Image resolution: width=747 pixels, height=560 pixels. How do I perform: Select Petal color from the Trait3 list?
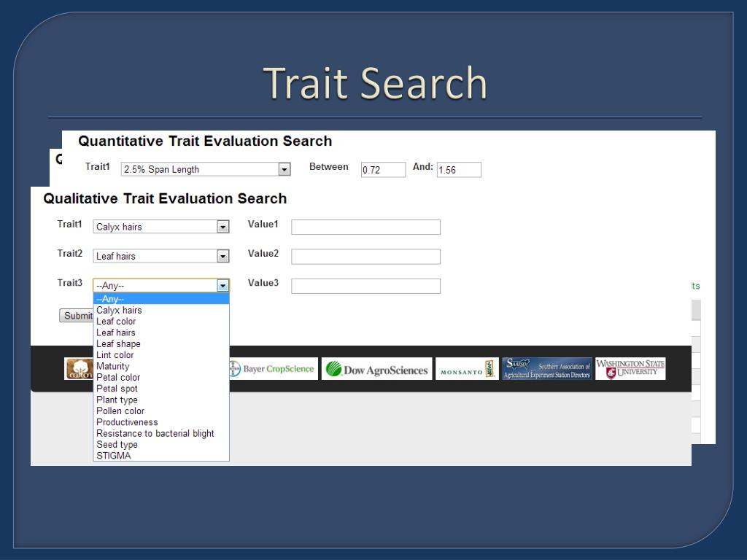161,377
